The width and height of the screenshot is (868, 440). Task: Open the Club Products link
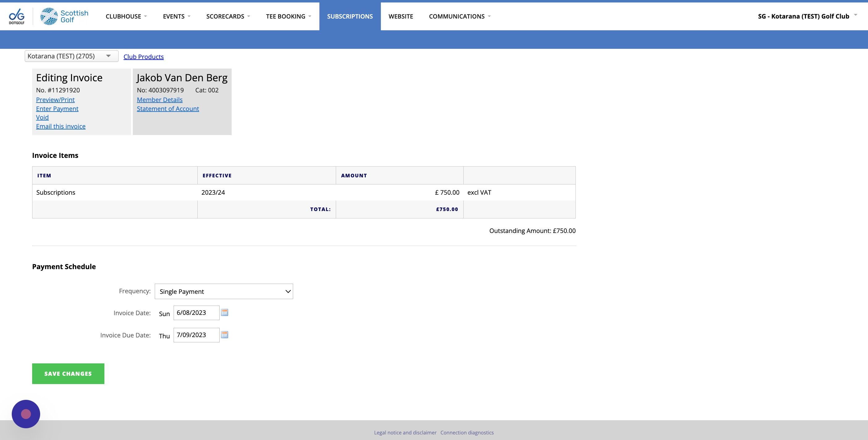(x=144, y=57)
